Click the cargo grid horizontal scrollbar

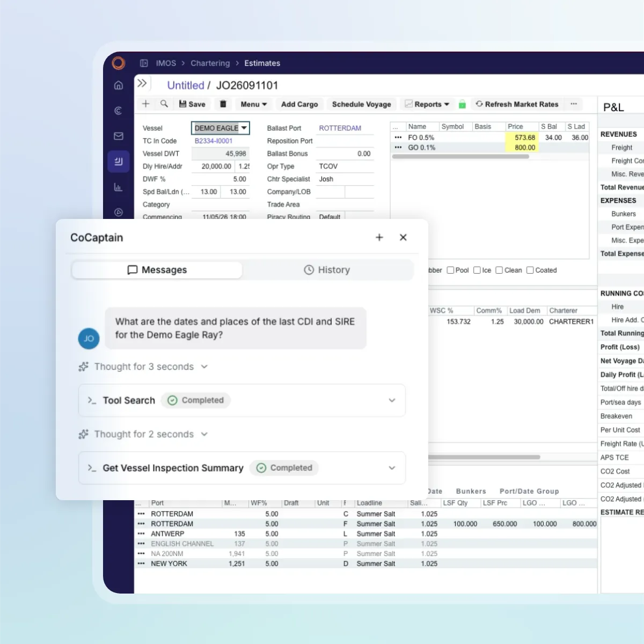[x=484, y=457]
